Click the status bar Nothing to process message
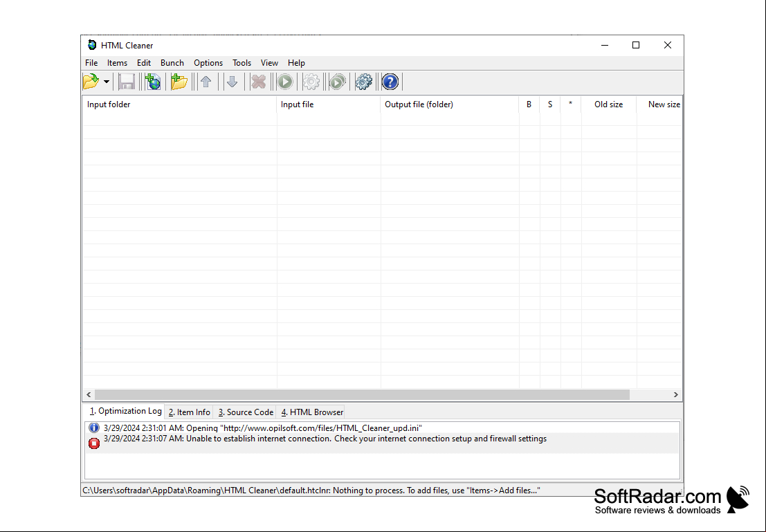The width and height of the screenshot is (766, 532). [311, 490]
